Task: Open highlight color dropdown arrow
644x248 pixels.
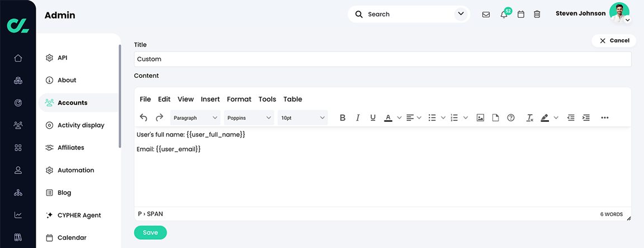Action: [x=556, y=118]
